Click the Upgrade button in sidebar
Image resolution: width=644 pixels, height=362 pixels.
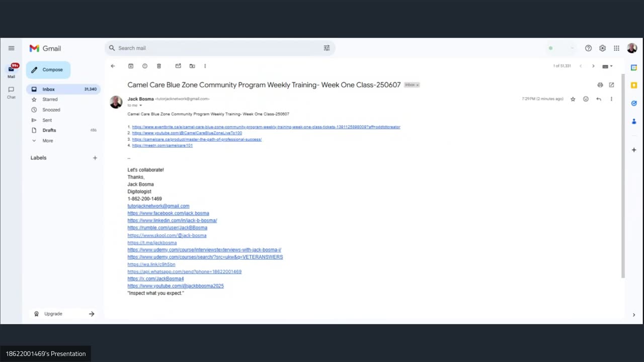(63, 314)
